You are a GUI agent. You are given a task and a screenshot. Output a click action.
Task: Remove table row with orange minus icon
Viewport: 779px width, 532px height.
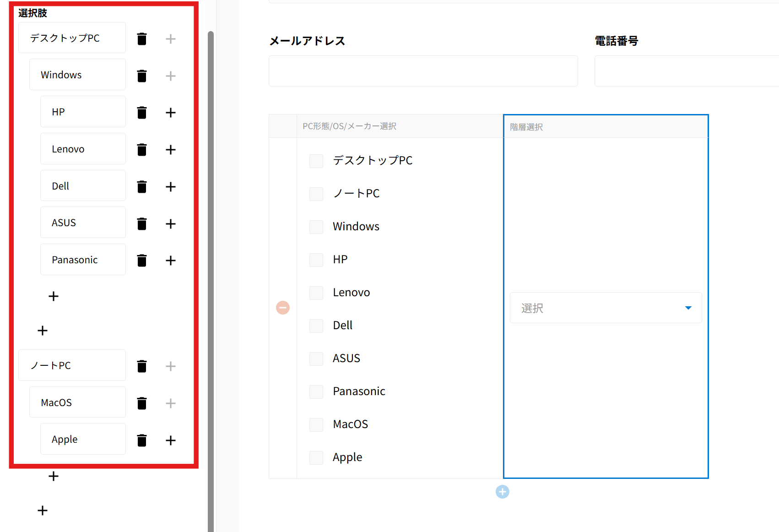[283, 308]
